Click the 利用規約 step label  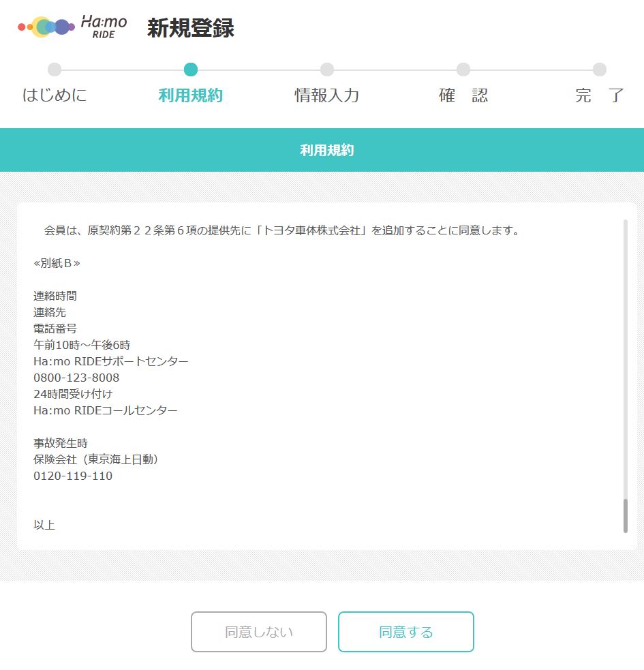pos(191,95)
